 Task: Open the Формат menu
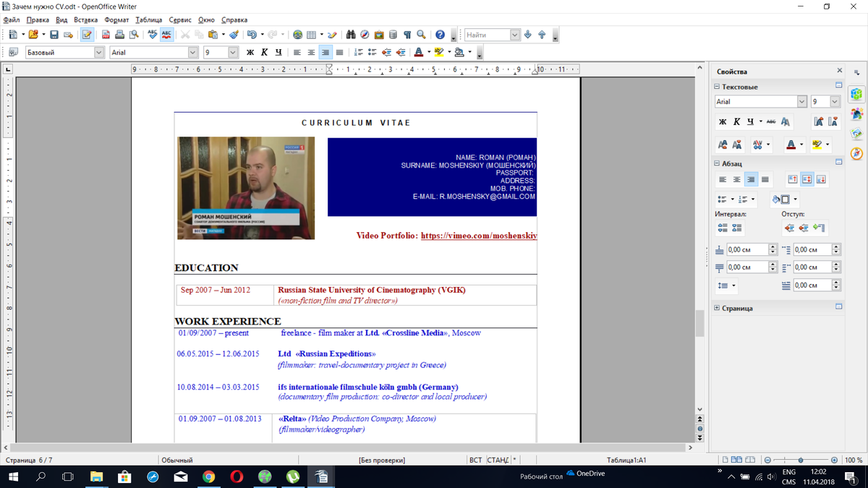pos(116,20)
